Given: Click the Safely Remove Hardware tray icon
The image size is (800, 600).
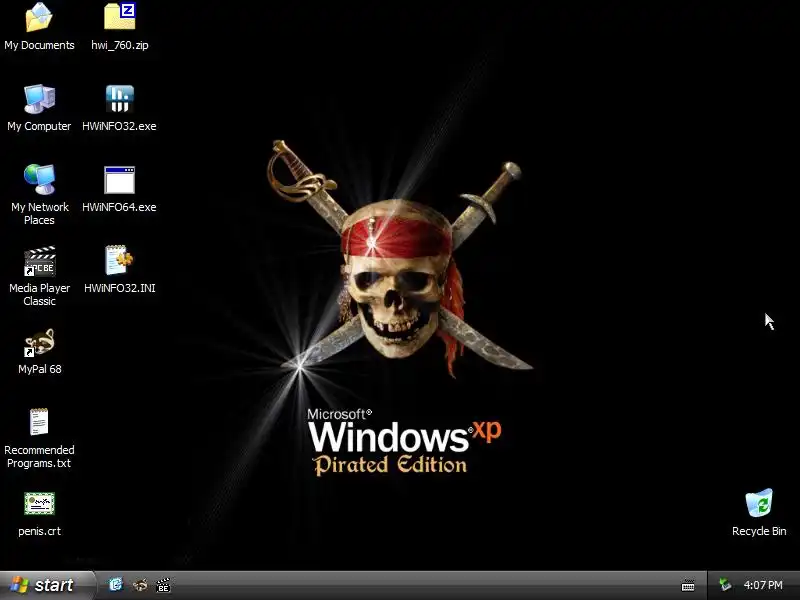Looking at the screenshot, I should tap(725, 585).
